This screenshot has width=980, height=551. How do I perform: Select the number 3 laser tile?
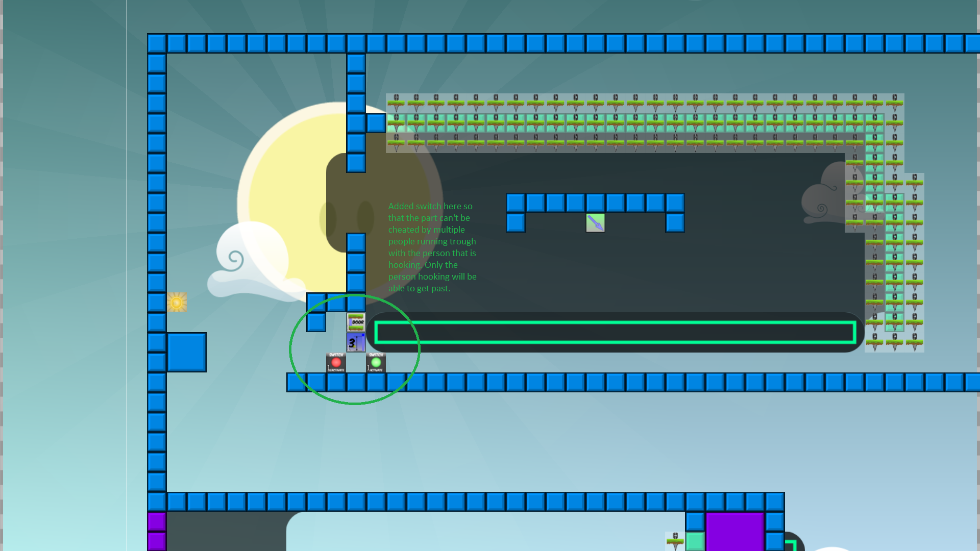[x=356, y=342]
